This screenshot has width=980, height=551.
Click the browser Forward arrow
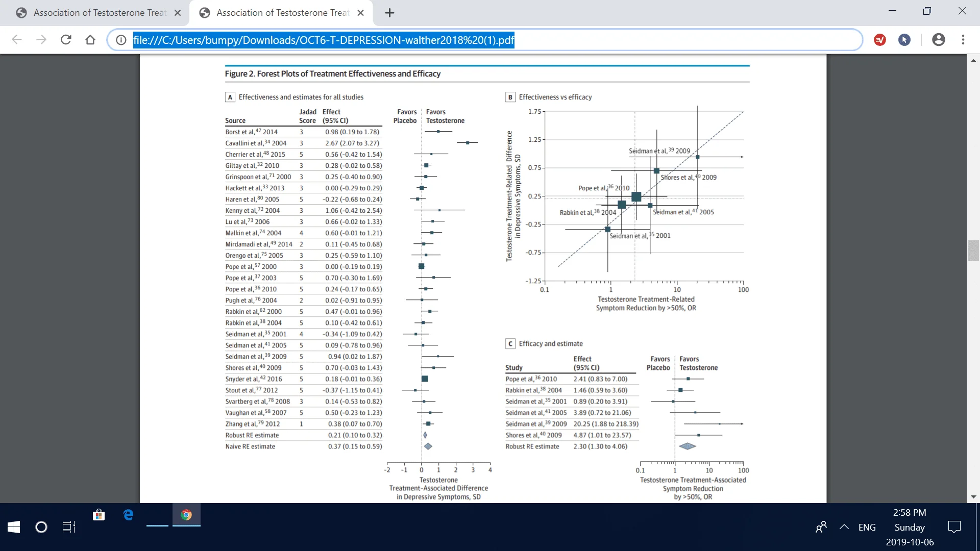click(x=41, y=40)
